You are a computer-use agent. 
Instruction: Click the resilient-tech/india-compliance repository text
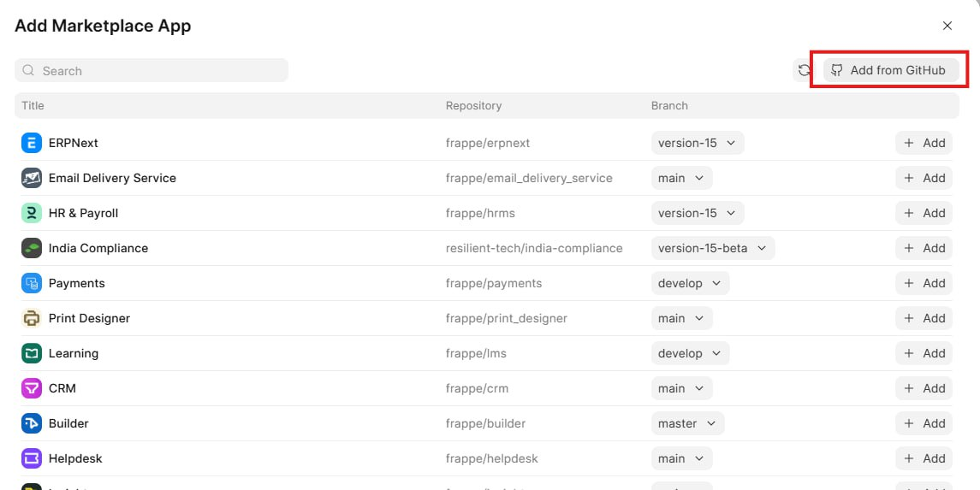tap(534, 248)
